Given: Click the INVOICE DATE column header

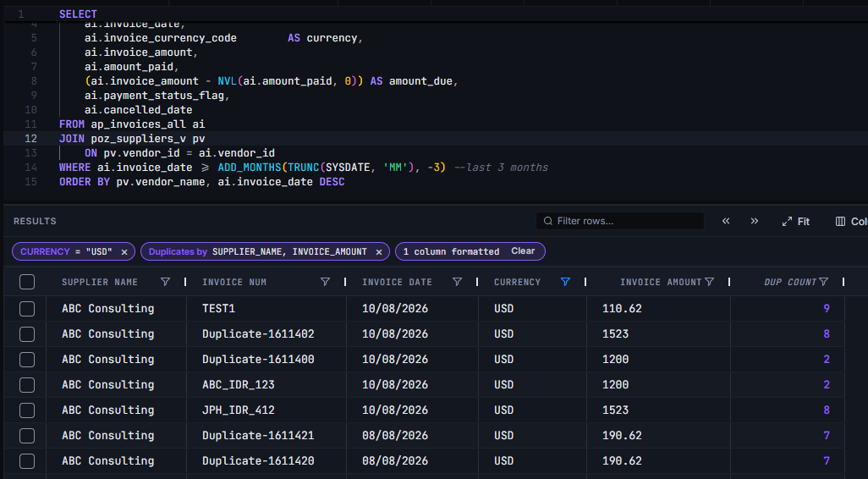Looking at the screenshot, I should tap(397, 282).
